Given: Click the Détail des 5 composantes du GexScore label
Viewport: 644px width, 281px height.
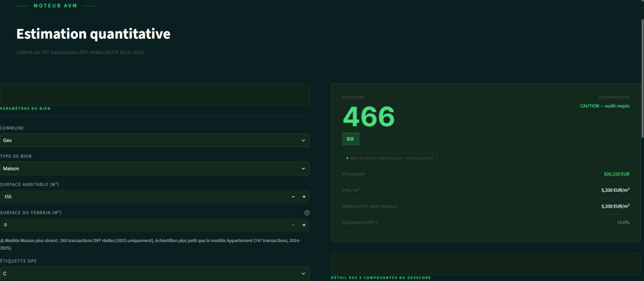Looking at the screenshot, I should click(380, 278).
